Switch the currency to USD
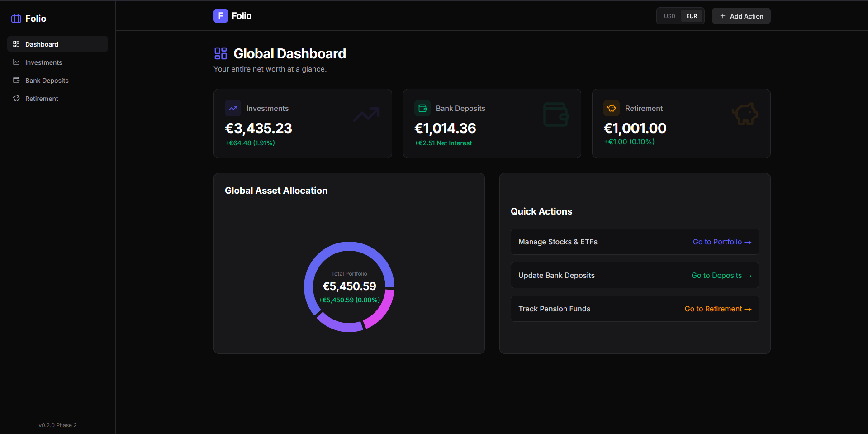The height and width of the screenshot is (434, 868). (669, 16)
